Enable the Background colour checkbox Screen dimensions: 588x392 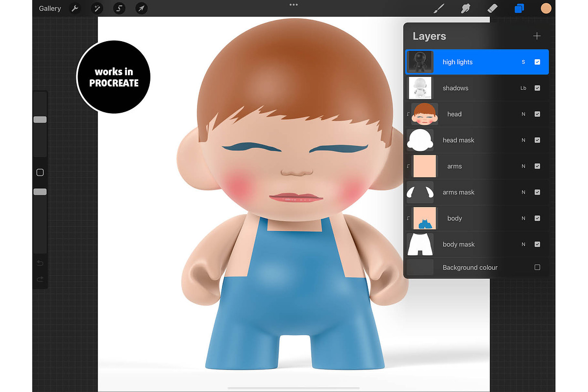(x=538, y=268)
